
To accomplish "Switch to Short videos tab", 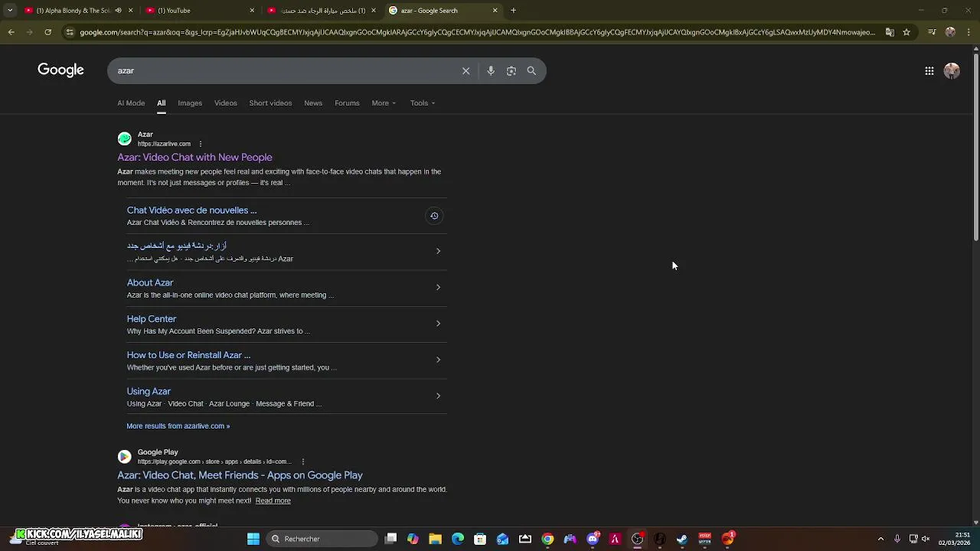I will (270, 103).
